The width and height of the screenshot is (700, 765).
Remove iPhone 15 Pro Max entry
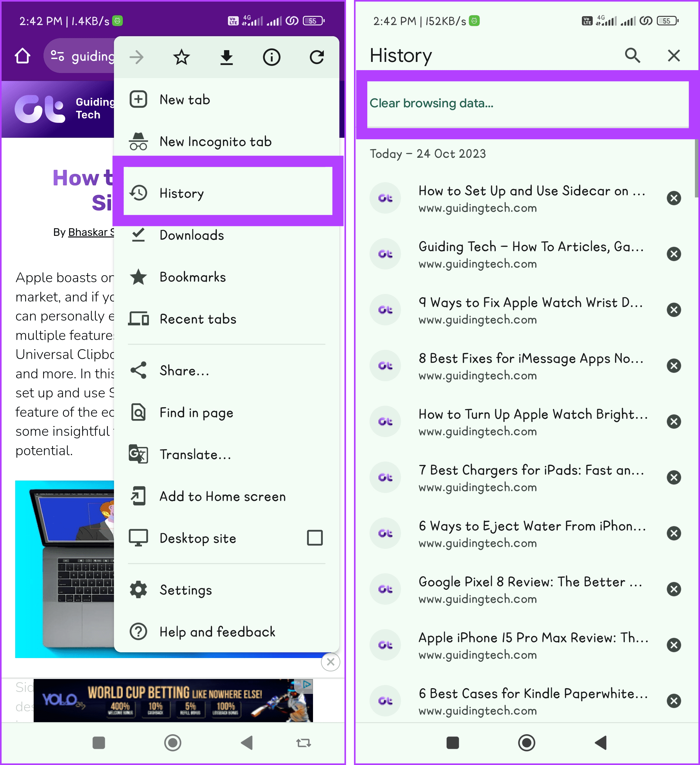pos(674,645)
